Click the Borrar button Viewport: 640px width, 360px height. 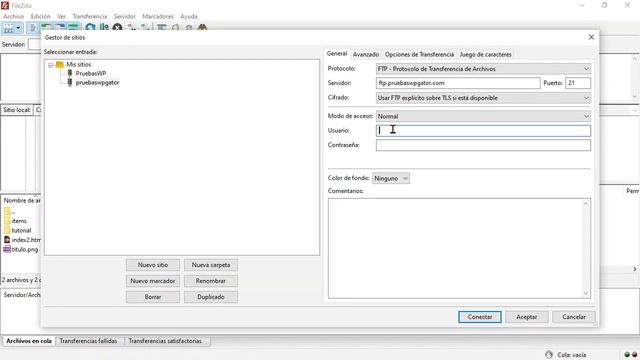point(153,297)
